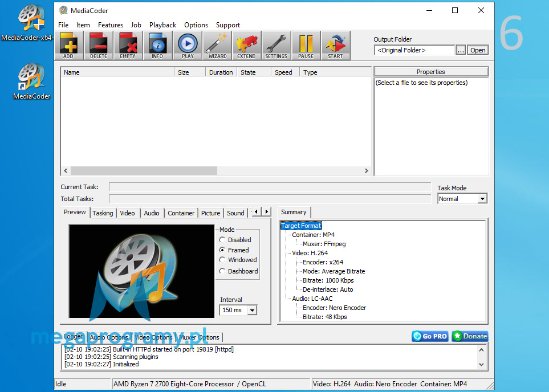Image resolution: width=549 pixels, height=392 pixels.
Task: Click the file list scroll right arrow
Action: (366, 170)
